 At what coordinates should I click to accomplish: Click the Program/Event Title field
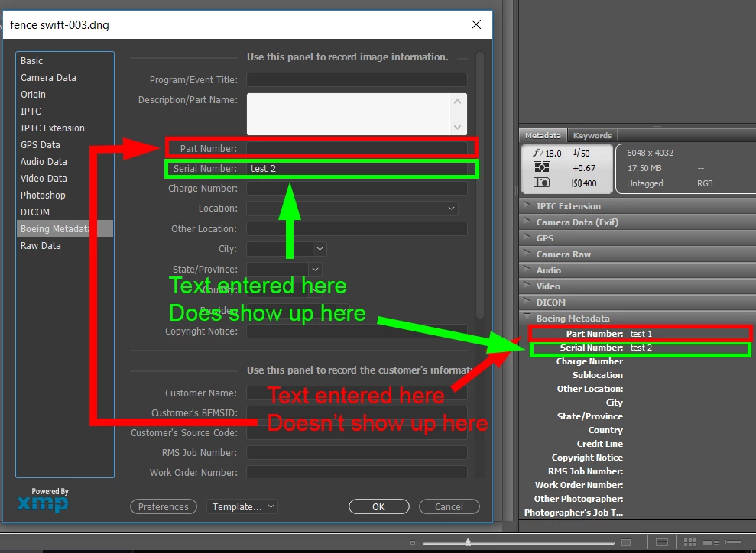click(357, 80)
